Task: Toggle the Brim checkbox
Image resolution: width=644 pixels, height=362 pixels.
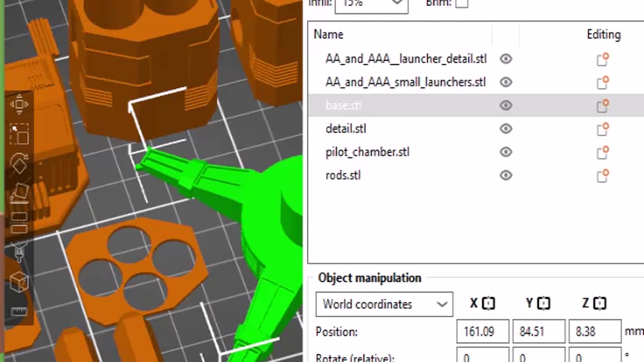Action: point(461,3)
